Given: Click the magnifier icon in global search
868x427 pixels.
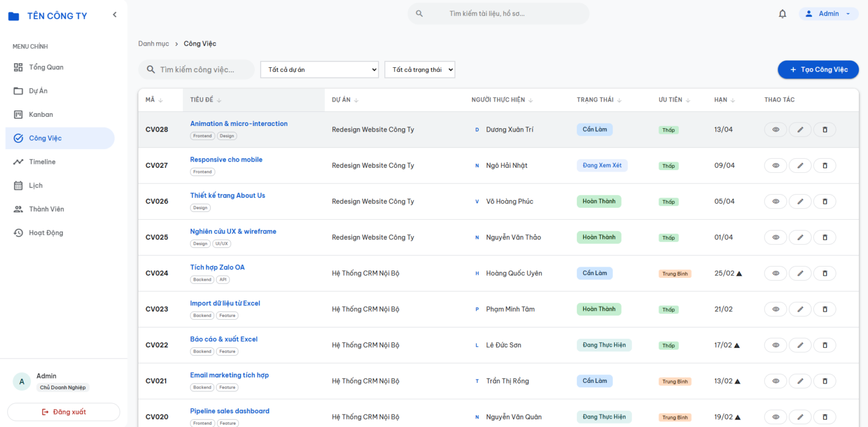Looking at the screenshot, I should click(419, 14).
